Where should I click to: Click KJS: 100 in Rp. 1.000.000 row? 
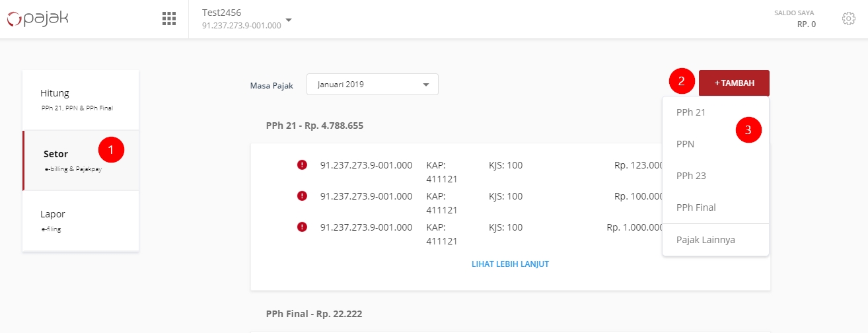[506, 227]
